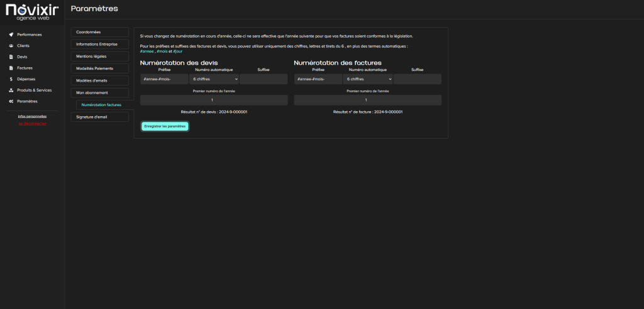Focus the factures Suffixe input field

tap(417, 79)
